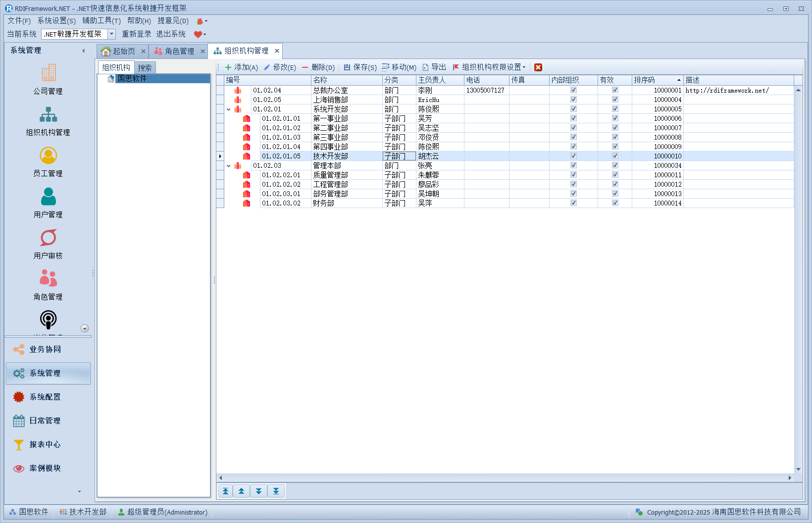Screen dimensions: 812x523
Task: Select 国思软件 root tree node
Action: (132, 79)
